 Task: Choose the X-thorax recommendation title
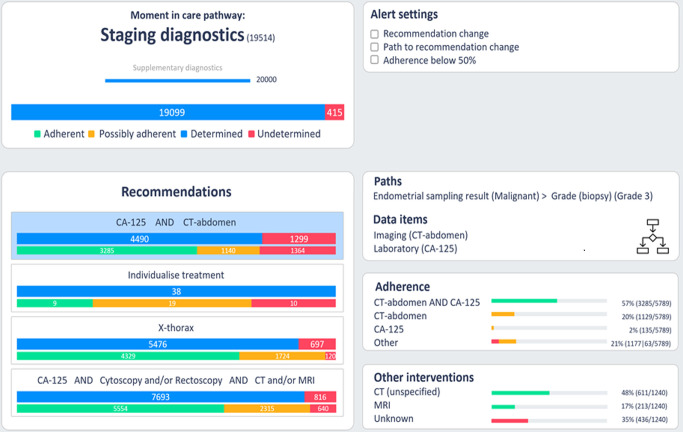176,327
